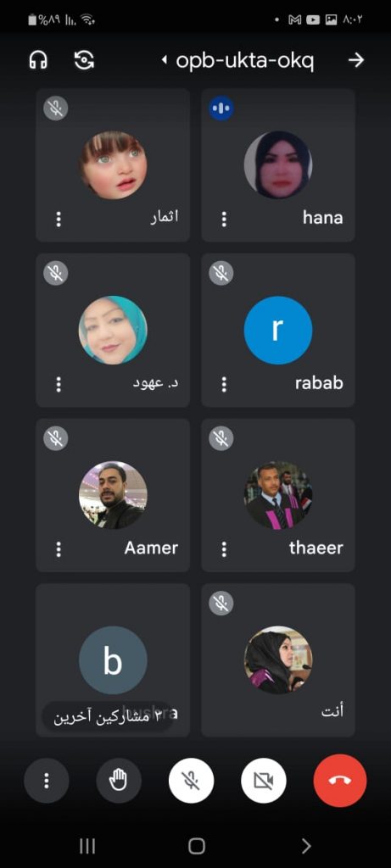Raise hand using the hand icon
The width and height of the screenshot is (391, 868).
119,781
